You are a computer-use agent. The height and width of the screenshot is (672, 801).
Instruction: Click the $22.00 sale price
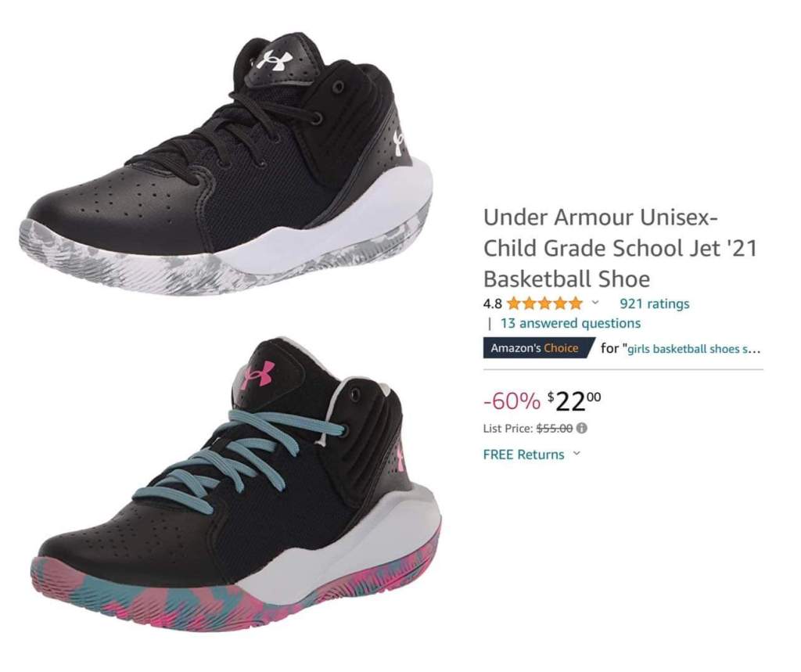[574, 401]
